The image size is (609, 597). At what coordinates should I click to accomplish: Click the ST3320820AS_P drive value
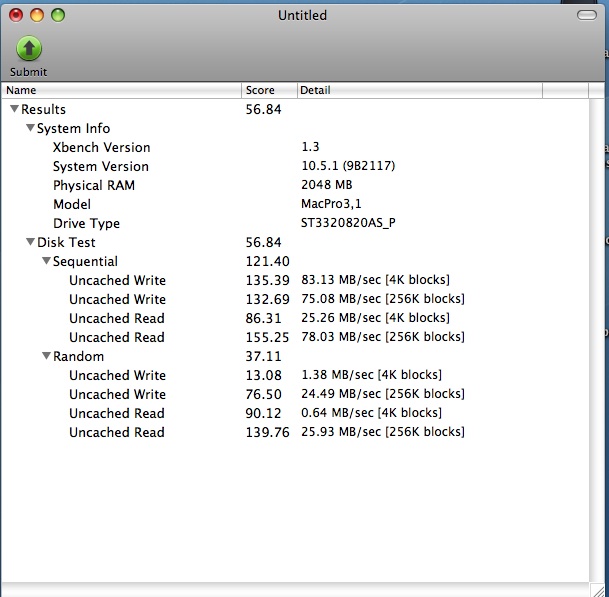348,223
